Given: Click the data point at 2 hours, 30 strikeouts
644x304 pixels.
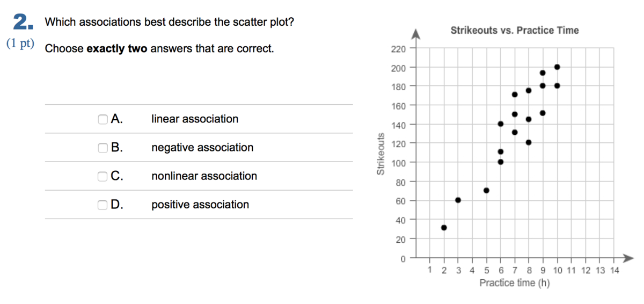Looking at the screenshot, I should pos(444,228).
